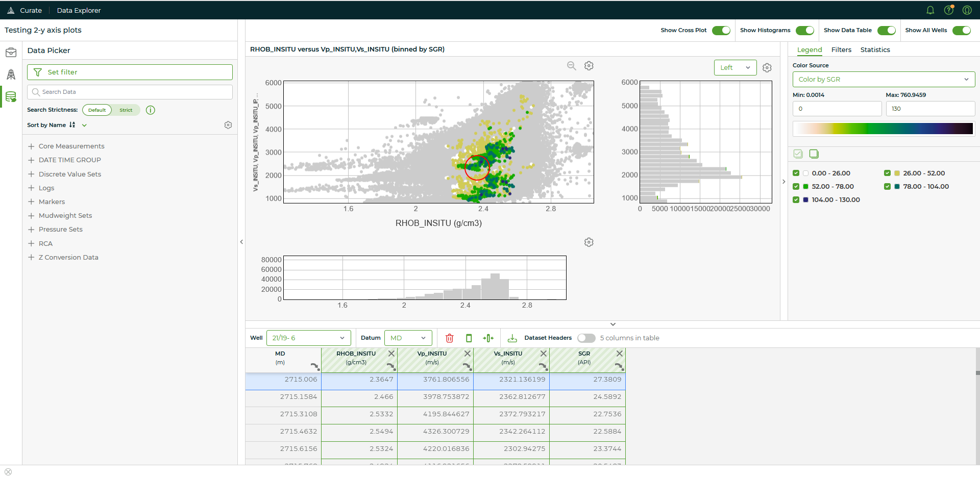The width and height of the screenshot is (980, 478).
Task: Collapse the Data Picker panel arrow
Action: click(x=241, y=242)
